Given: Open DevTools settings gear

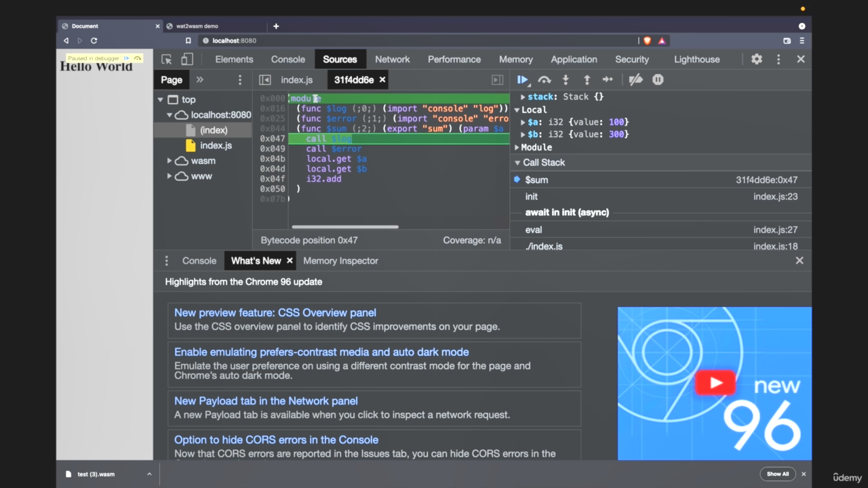Looking at the screenshot, I should 757,60.
